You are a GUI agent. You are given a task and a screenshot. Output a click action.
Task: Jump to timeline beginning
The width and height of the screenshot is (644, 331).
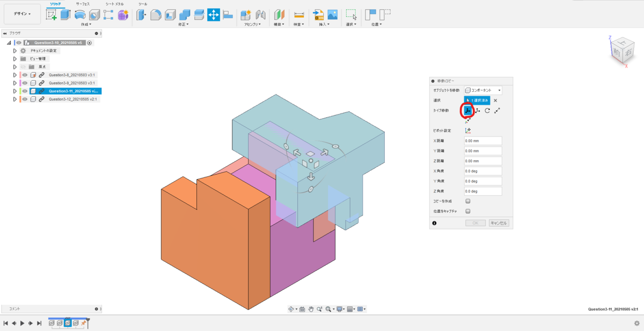pos(5,323)
